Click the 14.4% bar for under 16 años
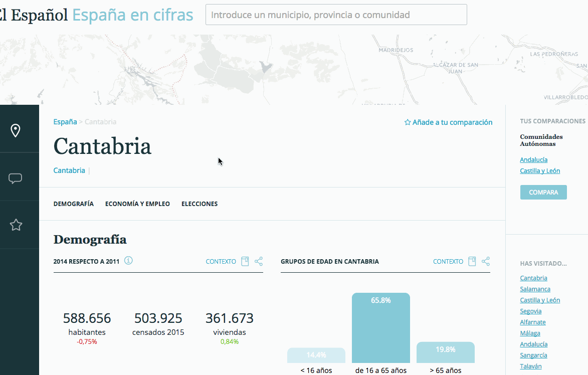 (316, 355)
